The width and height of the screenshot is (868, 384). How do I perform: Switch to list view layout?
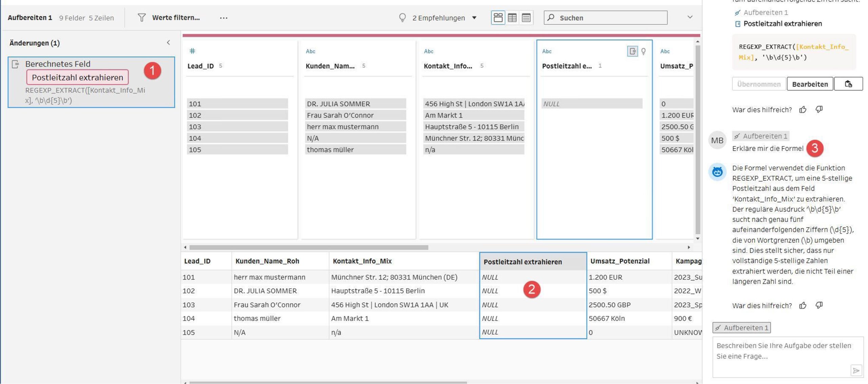pyautogui.click(x=526, y=18)
